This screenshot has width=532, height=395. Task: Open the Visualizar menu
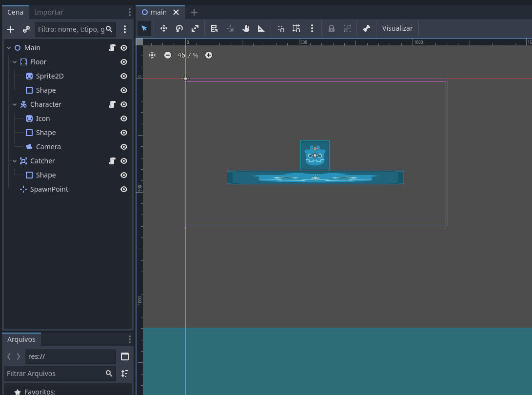click(x=397, y=28)
